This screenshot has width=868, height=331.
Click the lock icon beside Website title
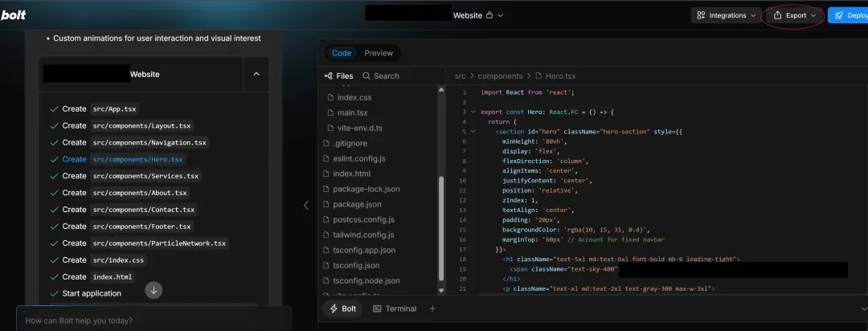point(489,15)
